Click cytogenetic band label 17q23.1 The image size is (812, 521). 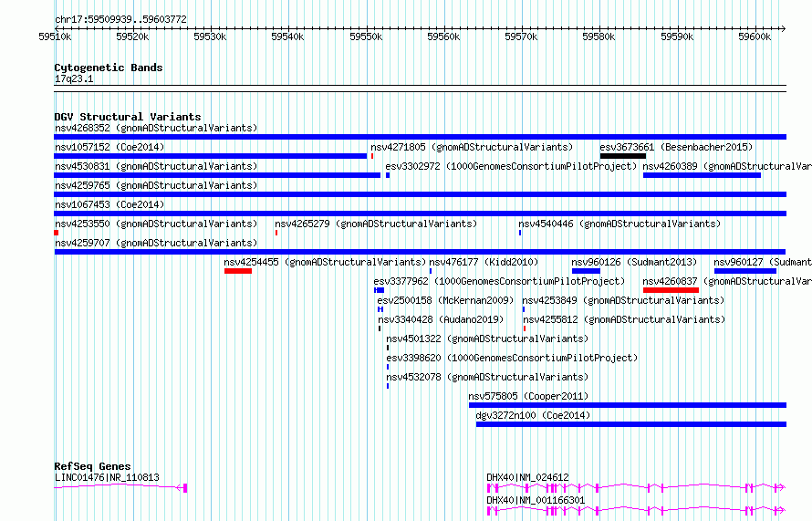click(x=74, y=78)
